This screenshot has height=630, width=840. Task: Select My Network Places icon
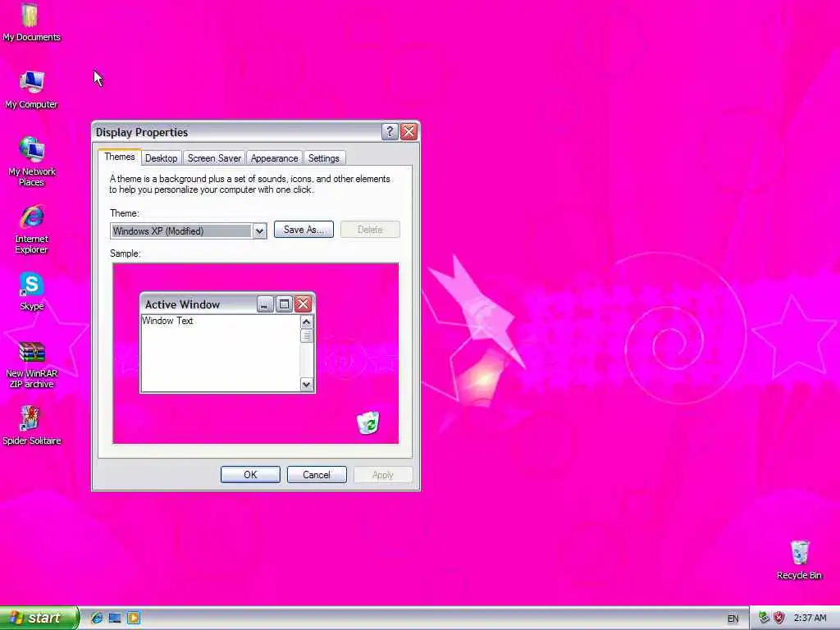click(31, 162)
